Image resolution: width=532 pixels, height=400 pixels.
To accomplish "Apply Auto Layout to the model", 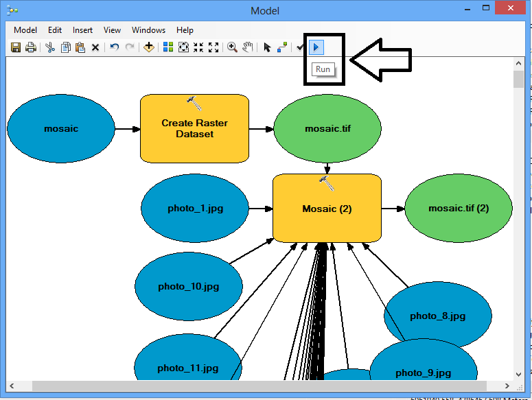I will point(168,47).
